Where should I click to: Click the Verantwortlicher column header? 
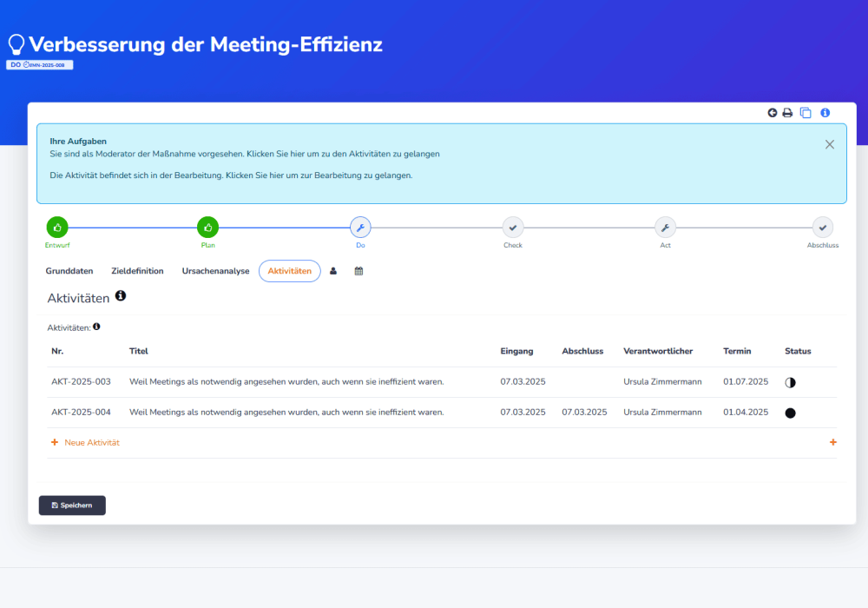[658, 351]
